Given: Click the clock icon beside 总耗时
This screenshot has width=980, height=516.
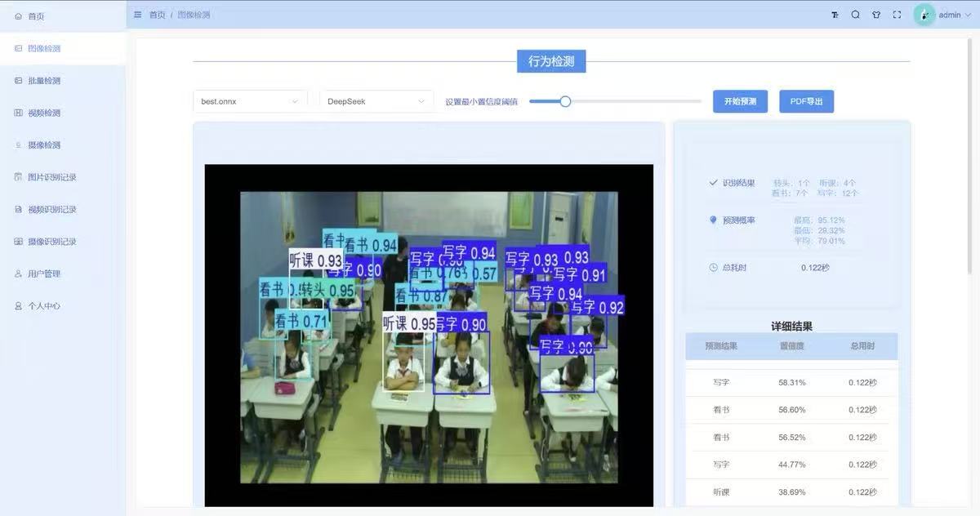Looking at the screenshot, I should point(714,267).
